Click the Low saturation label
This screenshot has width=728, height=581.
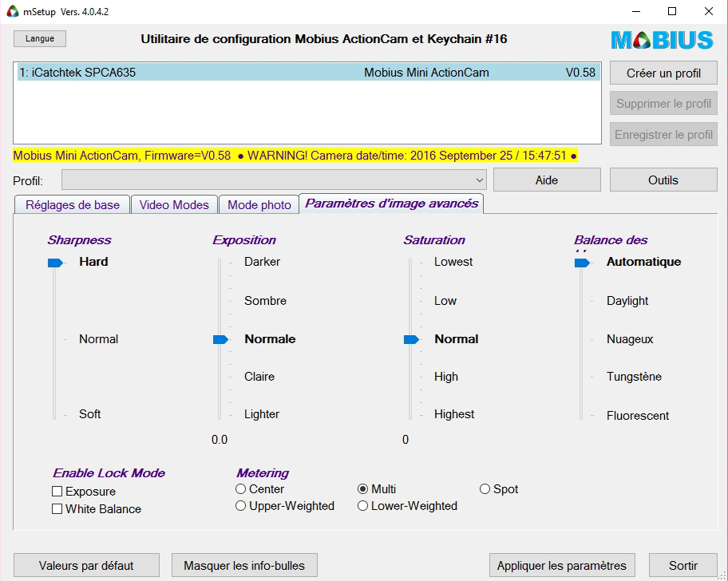(445, 301)
